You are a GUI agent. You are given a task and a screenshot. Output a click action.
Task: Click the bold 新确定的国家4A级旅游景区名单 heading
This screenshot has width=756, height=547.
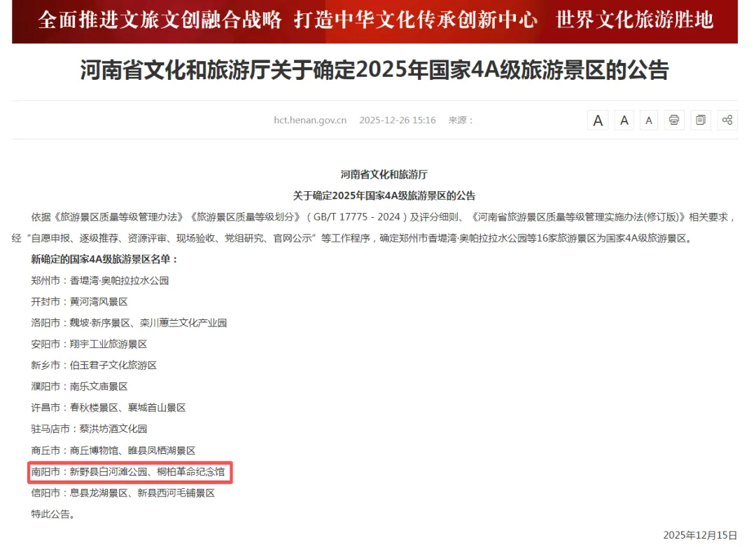pos(104,260)
